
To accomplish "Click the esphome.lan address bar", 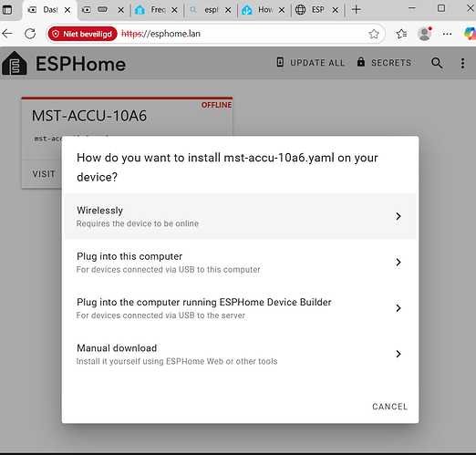I will coord(243,34).
